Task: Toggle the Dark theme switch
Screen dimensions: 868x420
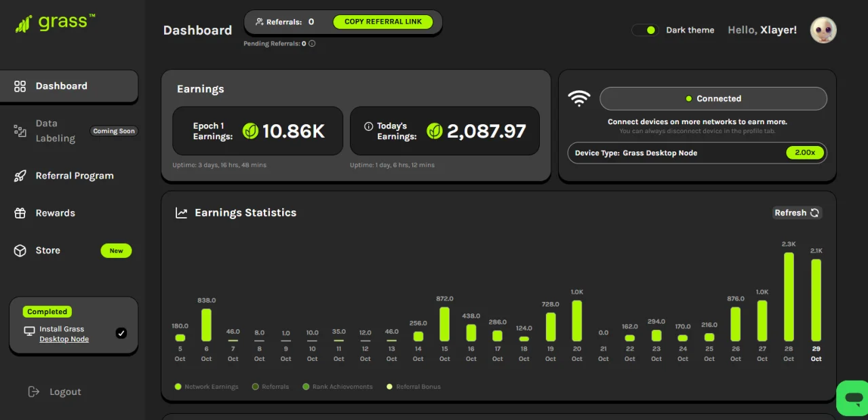Action: (x=645, y=30)
